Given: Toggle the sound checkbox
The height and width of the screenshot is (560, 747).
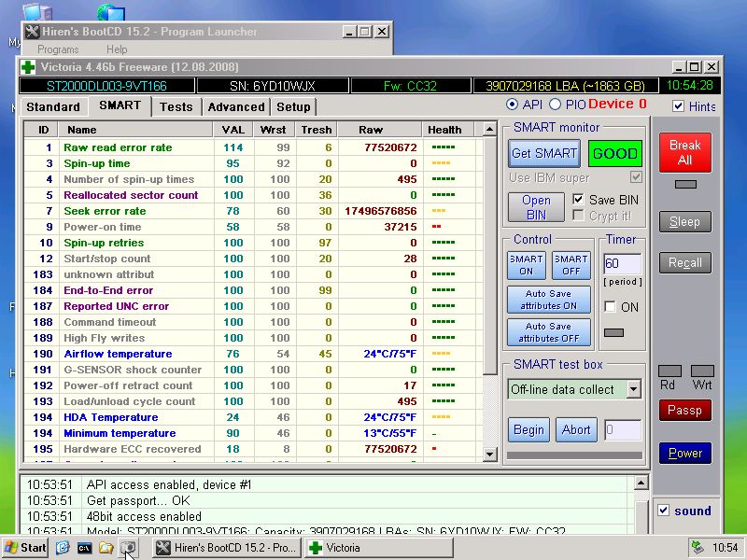Looking at the screenshot, I should pos(663,511).
